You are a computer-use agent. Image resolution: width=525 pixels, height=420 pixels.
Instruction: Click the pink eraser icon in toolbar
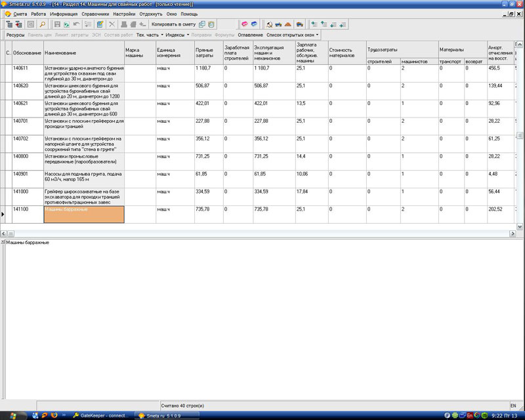click(x=244, y=24)
